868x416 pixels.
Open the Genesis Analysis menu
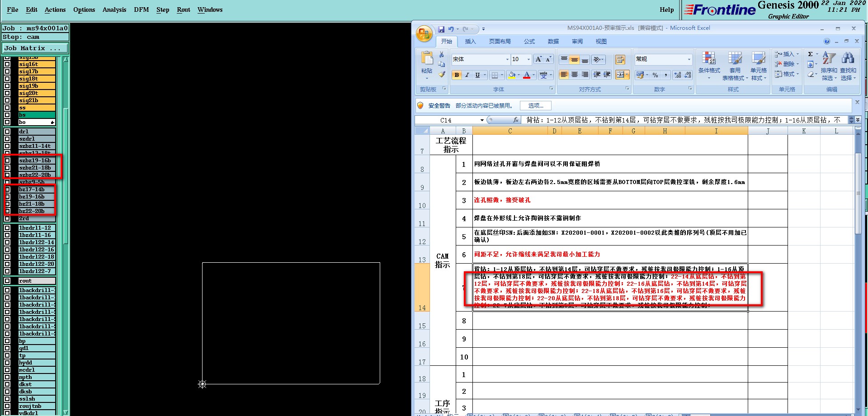114,9
